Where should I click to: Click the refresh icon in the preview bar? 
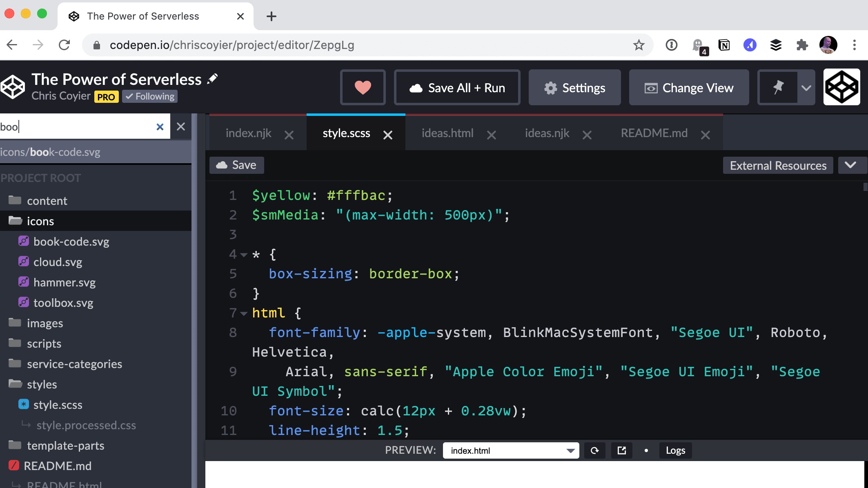pos(595,450)
